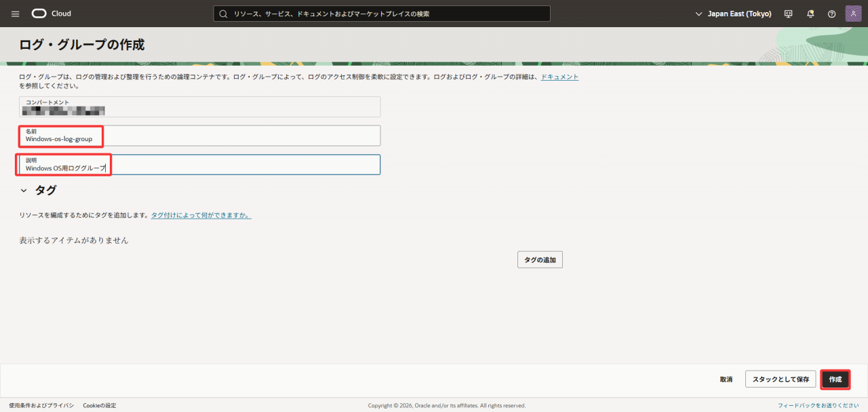Click the Oracle Cloud logo
This screenshot has height=412, width=868.
(x=51, y=14)
